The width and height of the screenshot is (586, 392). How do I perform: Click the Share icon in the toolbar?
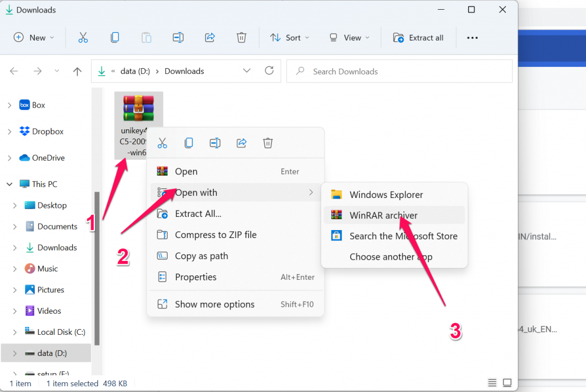[209, 38]
